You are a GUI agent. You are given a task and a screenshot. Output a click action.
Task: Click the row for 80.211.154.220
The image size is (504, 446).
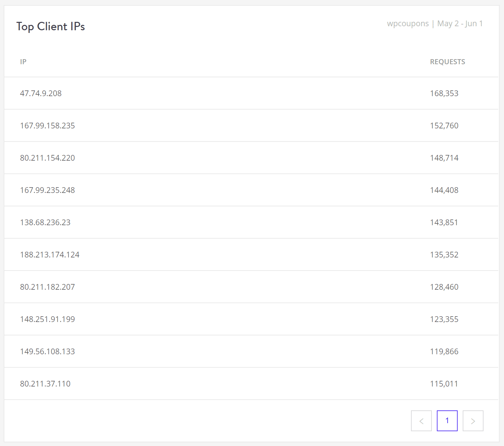point(47,158)
